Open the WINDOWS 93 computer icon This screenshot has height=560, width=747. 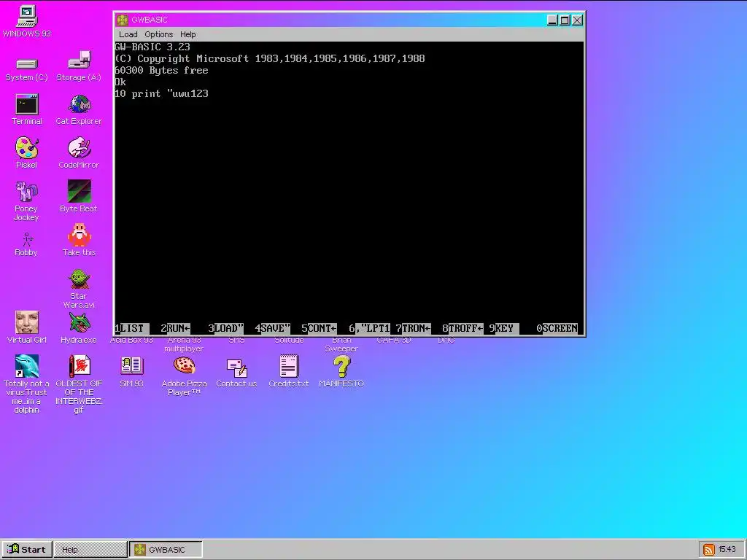coord(27,21)
